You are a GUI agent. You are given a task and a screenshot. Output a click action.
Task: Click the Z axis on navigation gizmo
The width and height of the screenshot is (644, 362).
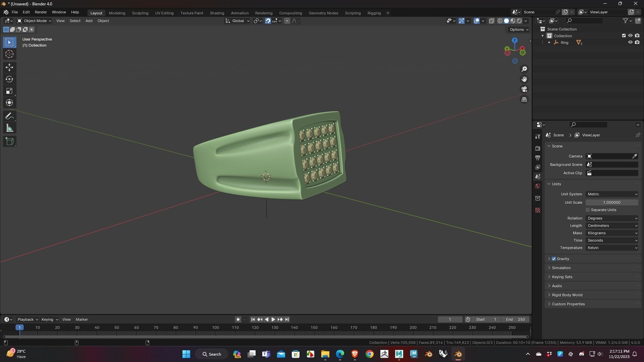(x=515, y=40)
